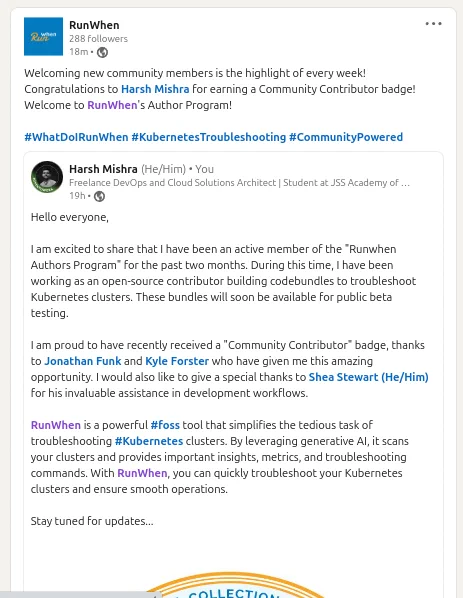Click RunWhen link before 'is a powerful'
This screenshot has width=463, height=598.
(x=56, y=425)
